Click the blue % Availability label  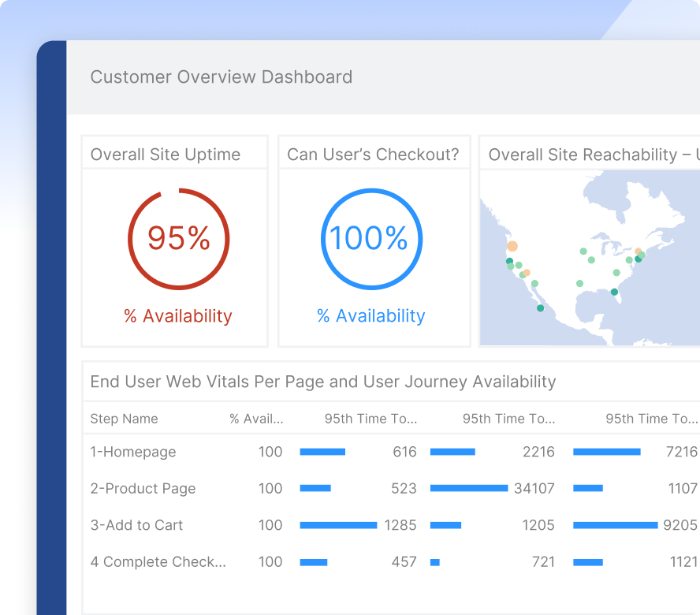pos(371,315)
